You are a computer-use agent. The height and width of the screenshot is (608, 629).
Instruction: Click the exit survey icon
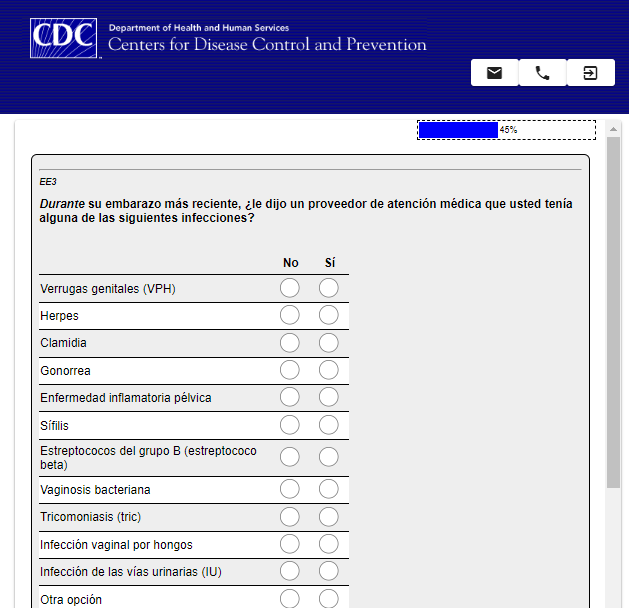(x=590, y=73)
